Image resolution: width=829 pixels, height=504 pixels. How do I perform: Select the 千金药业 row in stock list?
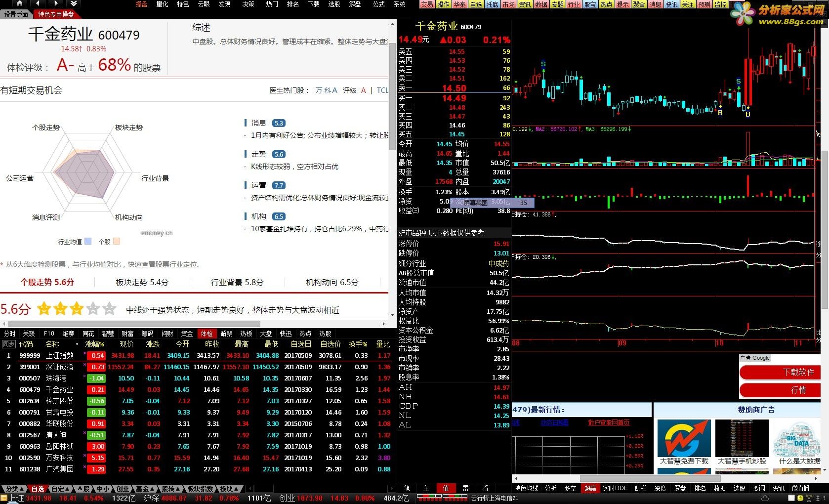197,389
